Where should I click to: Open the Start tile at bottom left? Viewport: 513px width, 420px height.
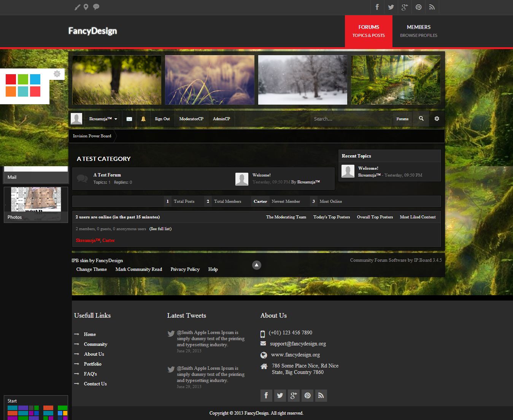coord(36,408)
